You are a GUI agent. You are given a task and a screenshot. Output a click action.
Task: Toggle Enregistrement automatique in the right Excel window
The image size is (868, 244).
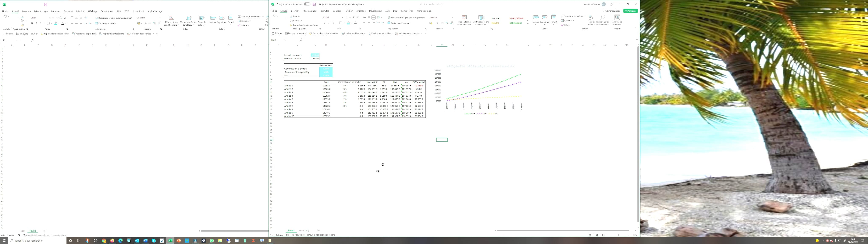tap(307, 4)
